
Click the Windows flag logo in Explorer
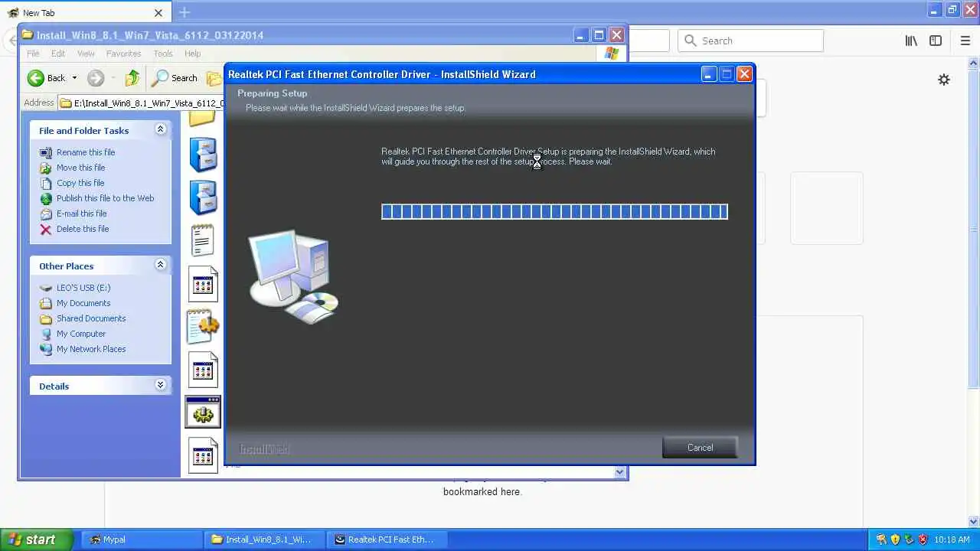(x=611, y=54)
